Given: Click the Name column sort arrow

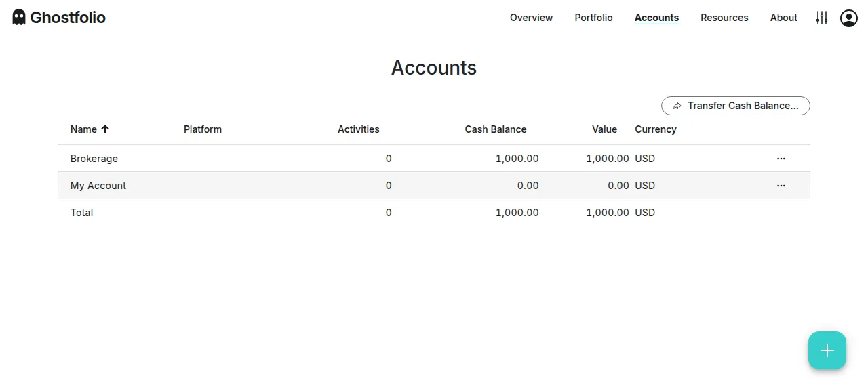Looking at the screenshot, I should (105, 129).
